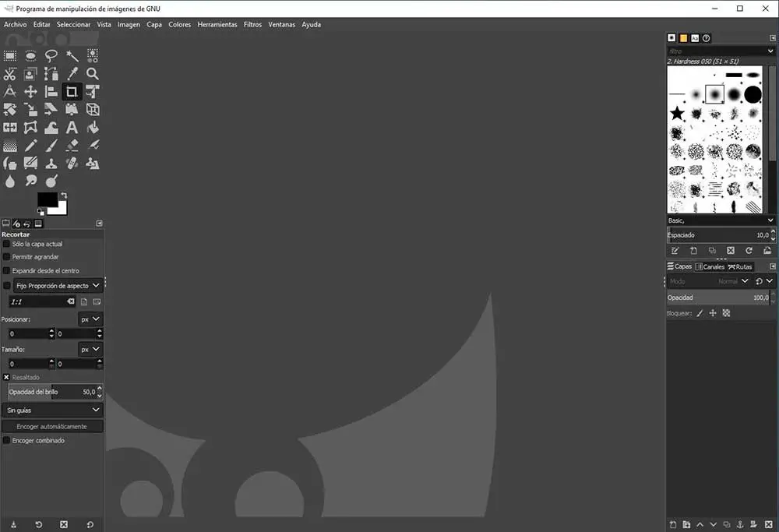Select the Gradient tool
Viewport: 779px width, 532px height.
click(10, 146)
